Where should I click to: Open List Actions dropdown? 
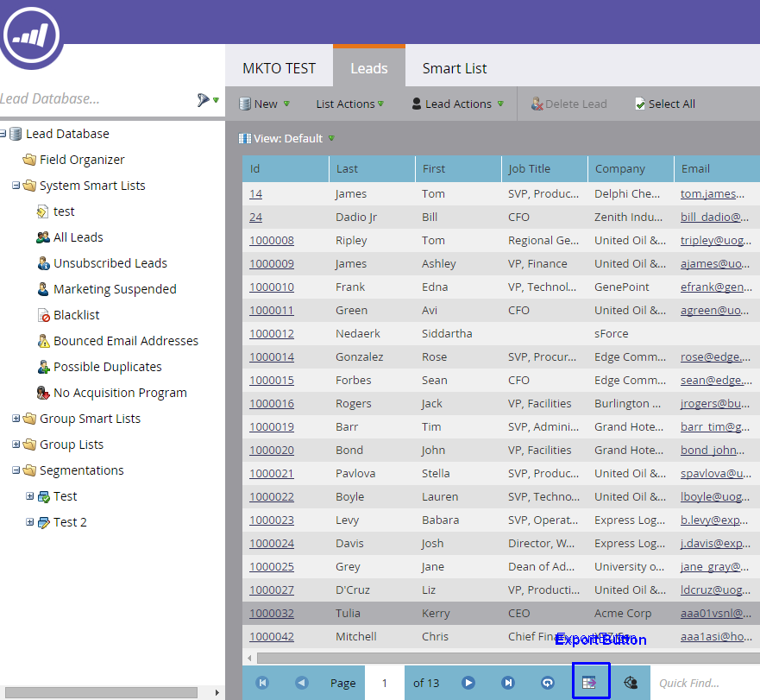(350, 104)
